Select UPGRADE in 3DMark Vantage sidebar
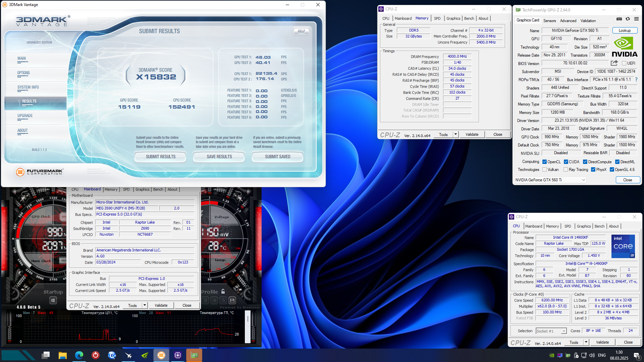644x362 pixels. [x=25, y=116]
